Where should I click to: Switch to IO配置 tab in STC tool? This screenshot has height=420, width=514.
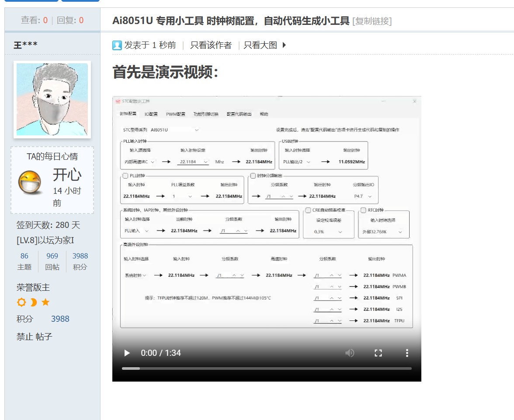click(151, 114)
